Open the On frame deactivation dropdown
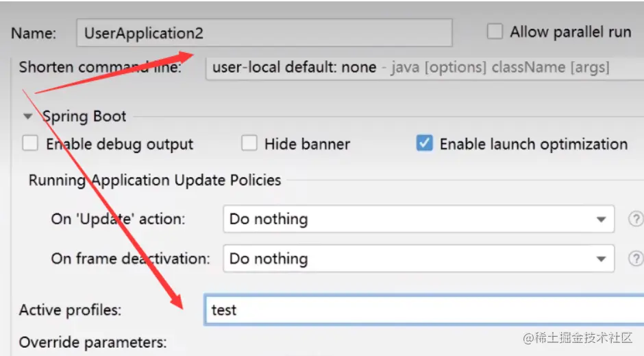 pos(418,259)
